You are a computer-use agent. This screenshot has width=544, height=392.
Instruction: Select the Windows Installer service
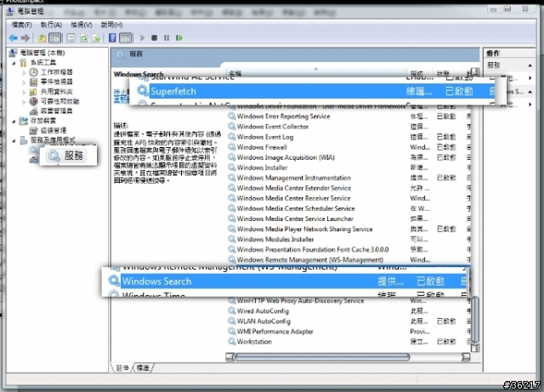(x=348, y=168)
